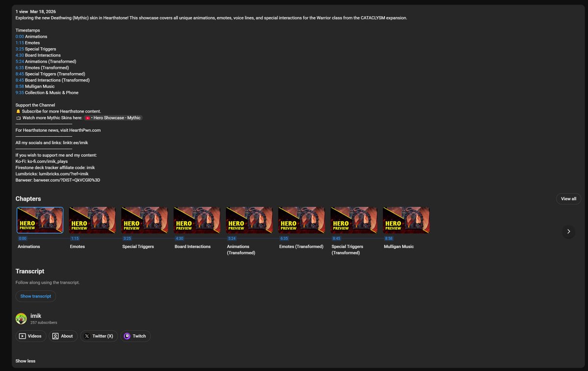Image resolution: width=588 pixels, height=371 pixels.
Task: Click View all chapters button
Action: (568, 198)
